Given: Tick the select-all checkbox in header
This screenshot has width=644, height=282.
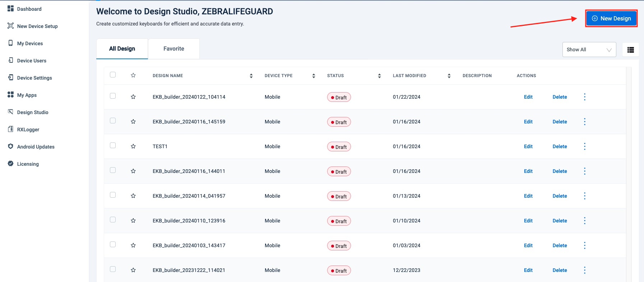Looking at the screenshot, I should [113, 75].
